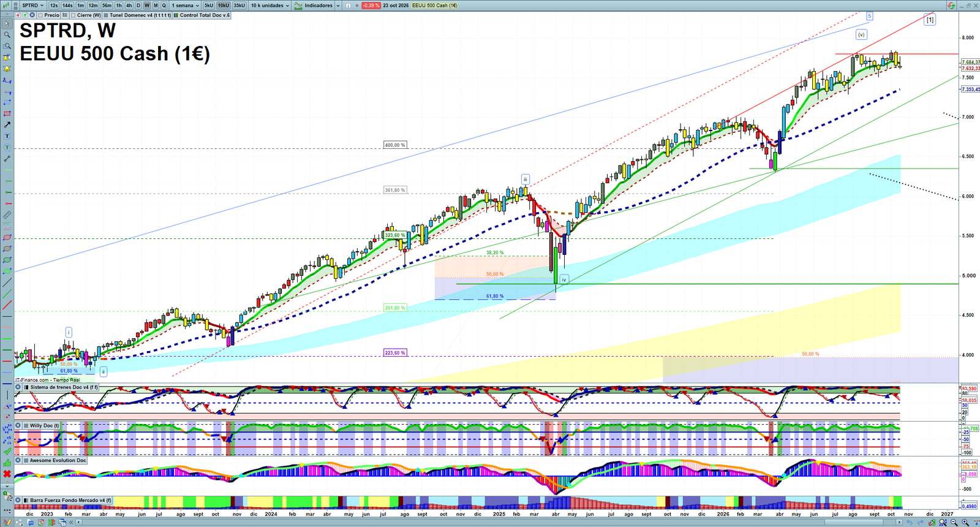Open the 1 semana period dropdown

(185, 6)
